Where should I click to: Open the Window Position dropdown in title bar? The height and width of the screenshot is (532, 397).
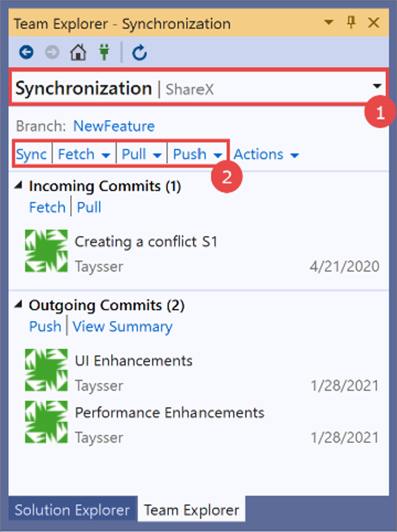(x=329, y=23)
